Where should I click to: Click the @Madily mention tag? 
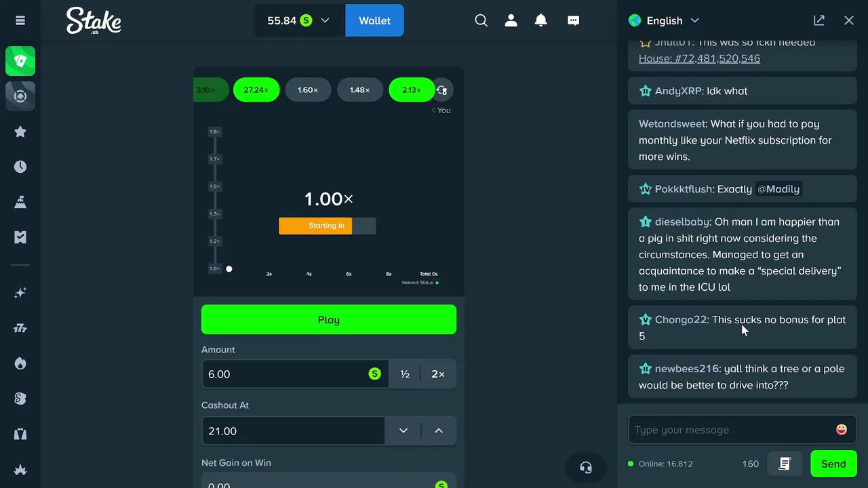[x=778, y=189]
